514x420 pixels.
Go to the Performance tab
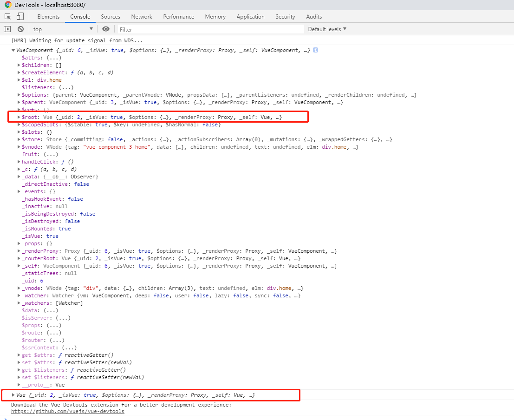179,17
